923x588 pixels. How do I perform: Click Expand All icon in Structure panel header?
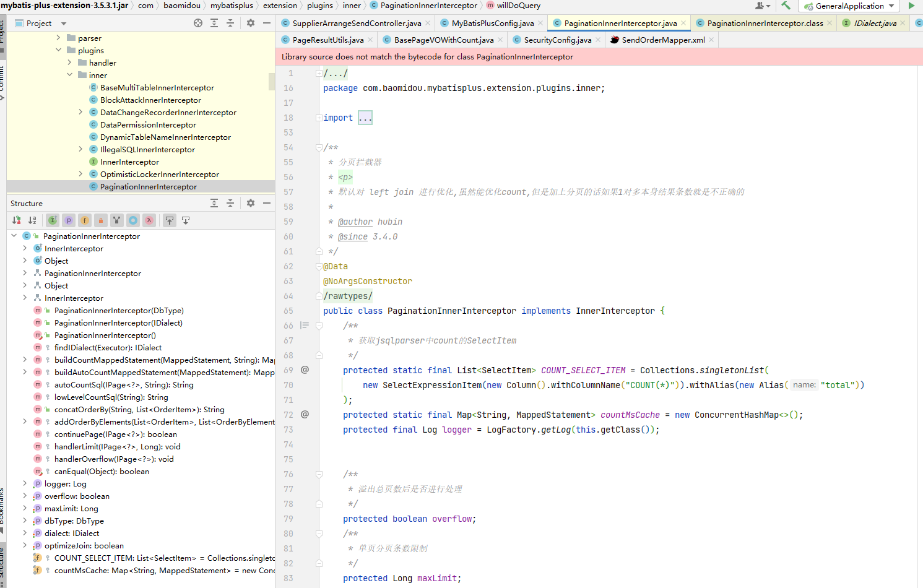click(x=214, y=203)
